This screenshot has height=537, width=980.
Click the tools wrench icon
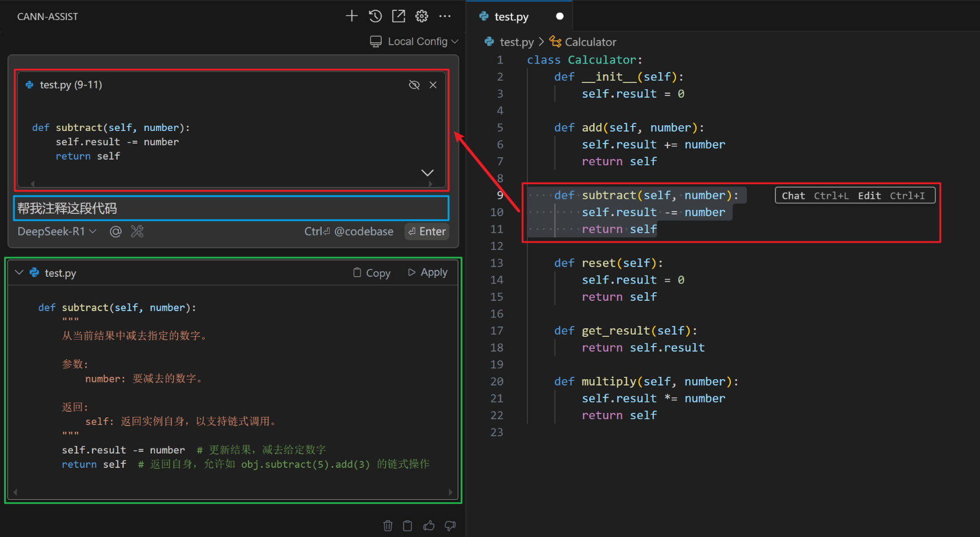point(137,232)
